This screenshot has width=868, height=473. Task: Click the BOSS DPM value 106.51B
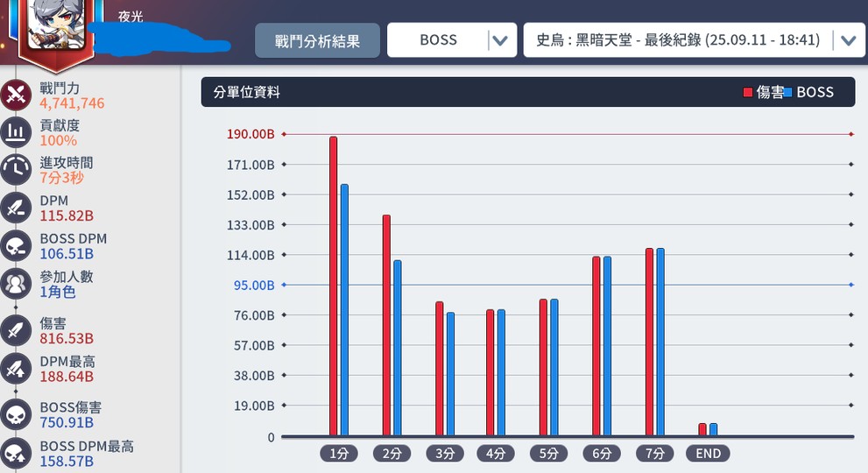[x=67, y=254]
